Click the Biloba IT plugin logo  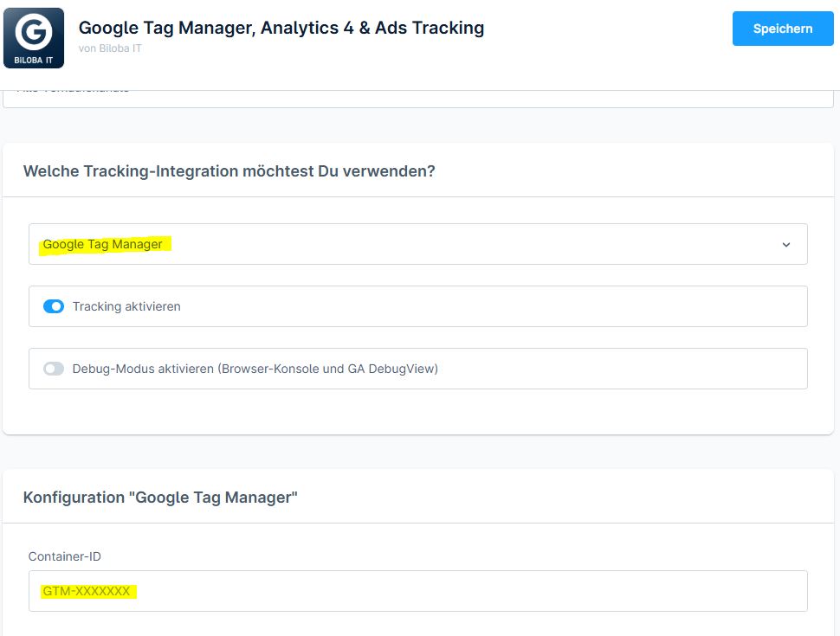[x=34, y=38]
